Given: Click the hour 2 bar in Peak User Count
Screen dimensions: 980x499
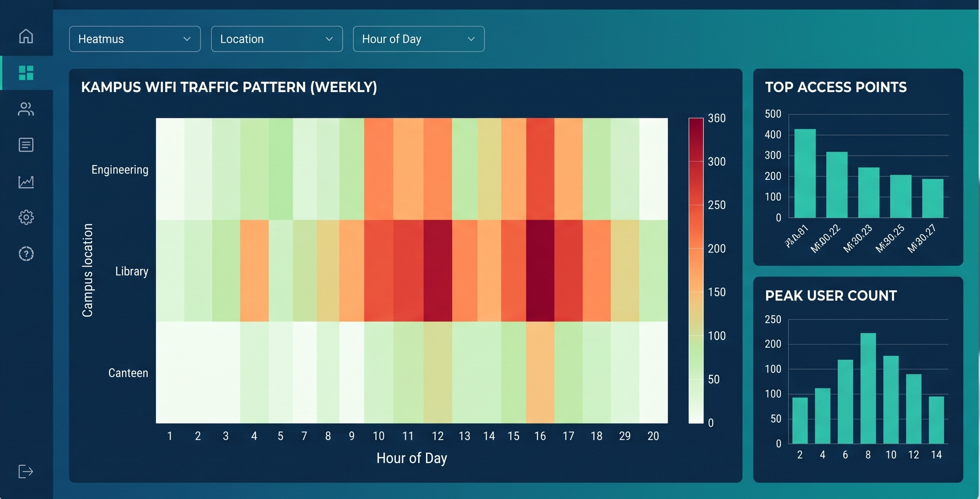Looking at the screenshot, I should pos(800,420).
